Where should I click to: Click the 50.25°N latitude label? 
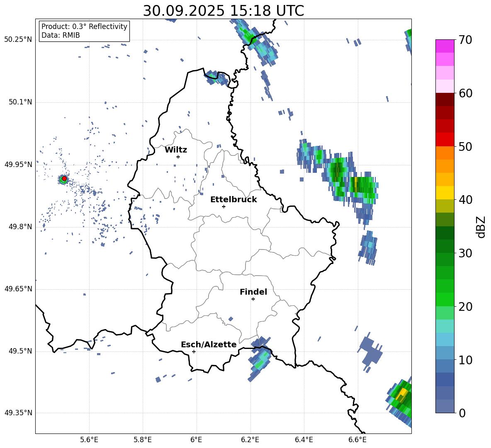(x=18, y=39)
